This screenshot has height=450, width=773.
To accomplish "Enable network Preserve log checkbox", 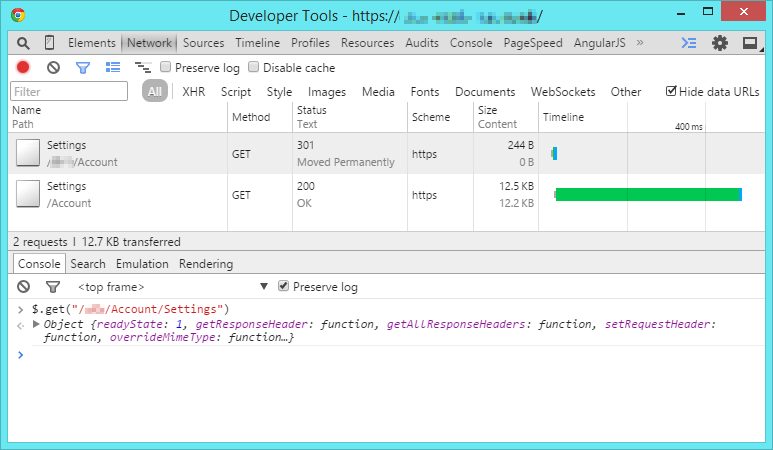I will click(166, 67).
